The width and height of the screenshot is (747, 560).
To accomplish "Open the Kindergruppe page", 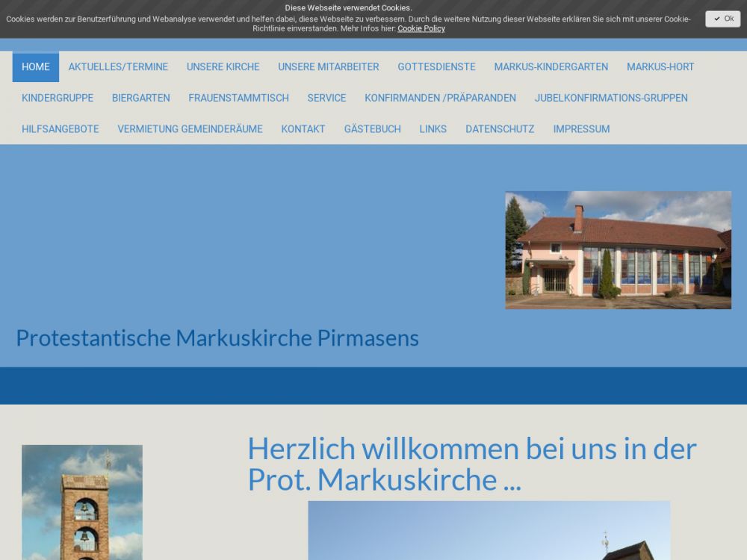I will (x=58, y=98).
